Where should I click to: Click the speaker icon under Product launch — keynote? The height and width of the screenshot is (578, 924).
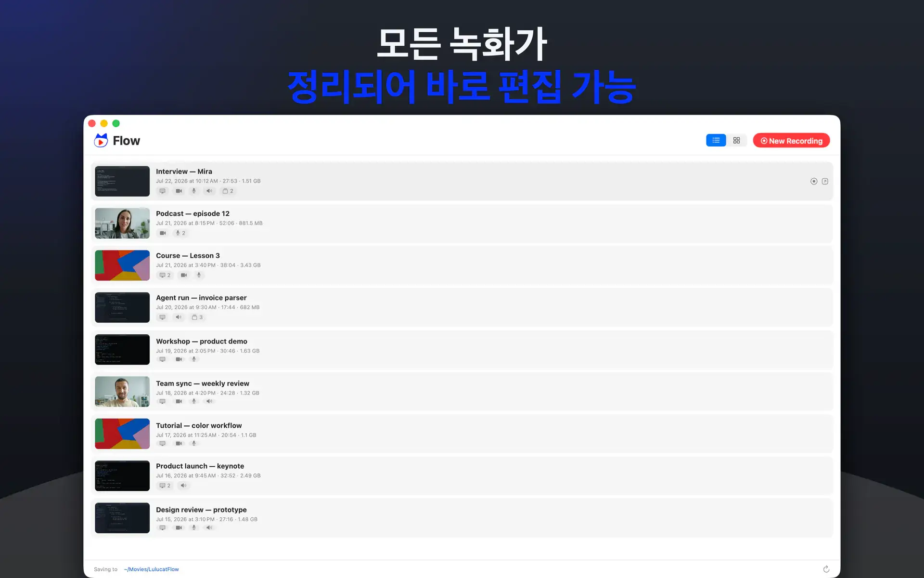[184, 486]
